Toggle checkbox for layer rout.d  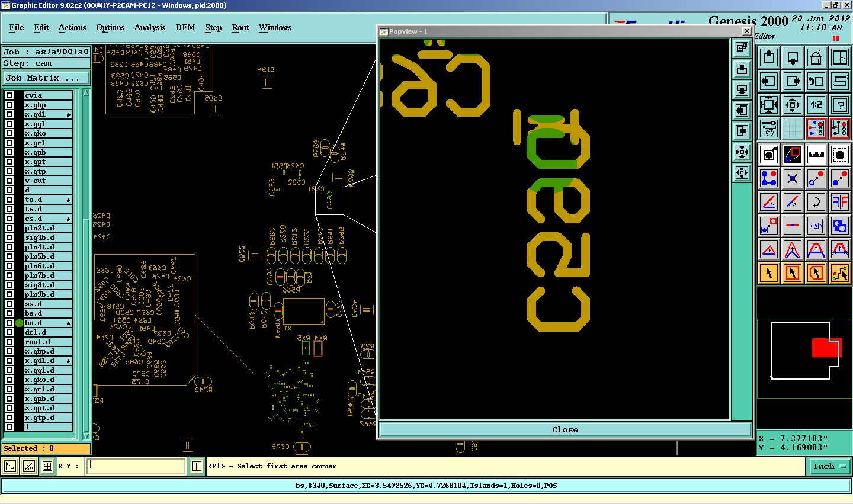[9, 342]
